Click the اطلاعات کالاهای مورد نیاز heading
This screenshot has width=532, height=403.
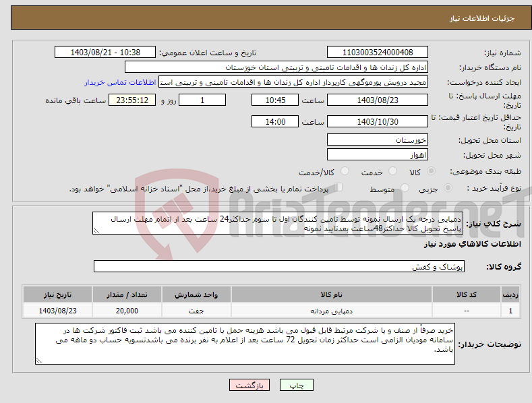[x=472, y=244]
